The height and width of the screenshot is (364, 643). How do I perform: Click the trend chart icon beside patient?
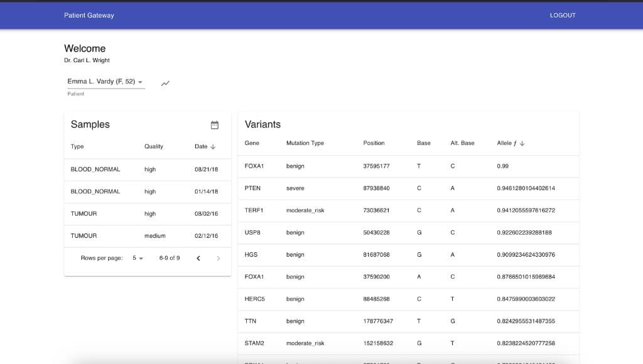click(x=165, y=83)
